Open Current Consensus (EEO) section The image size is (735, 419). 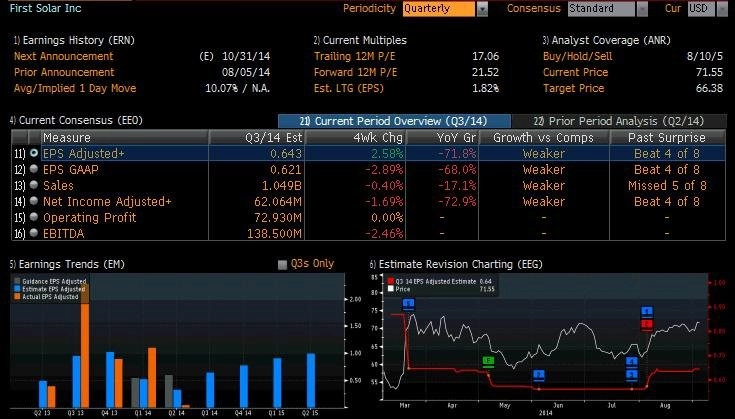[x=76, y=120]
